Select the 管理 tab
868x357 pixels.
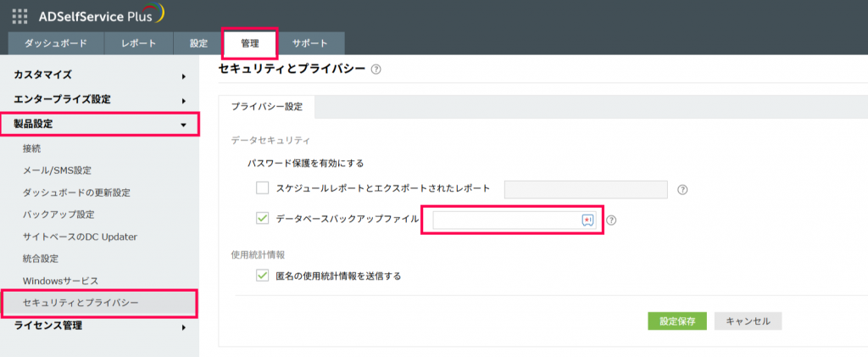pos(250,44)
